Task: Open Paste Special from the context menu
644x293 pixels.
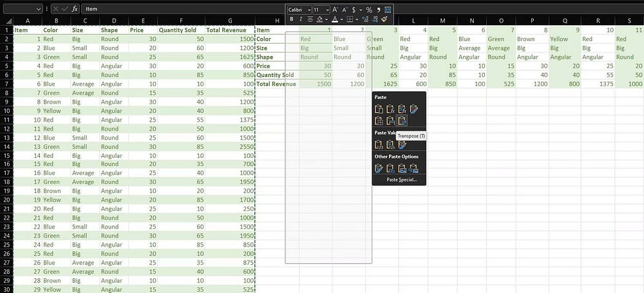Action: [x=401, y=180]
